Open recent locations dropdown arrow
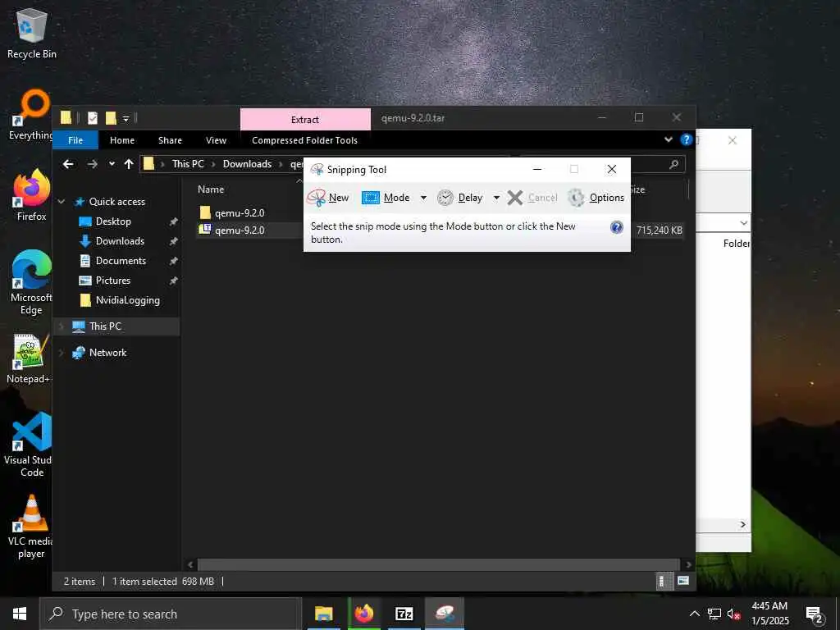 coord(112,164)
